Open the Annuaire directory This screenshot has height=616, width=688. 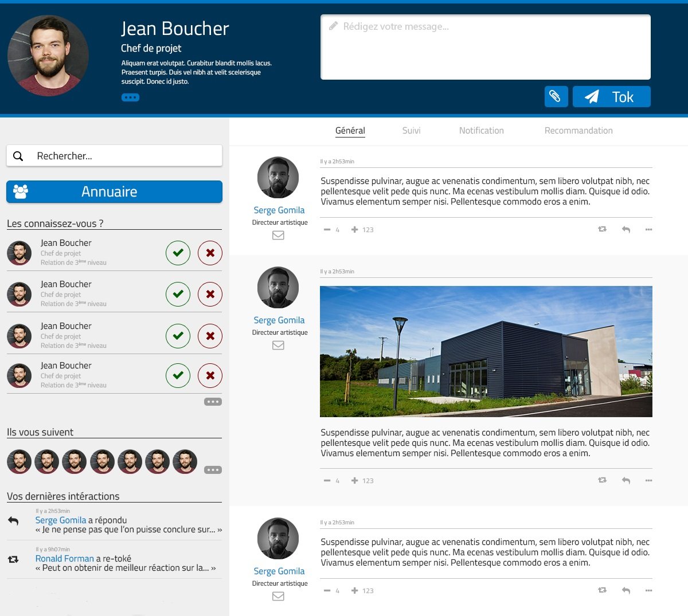(x=114, y=191)
